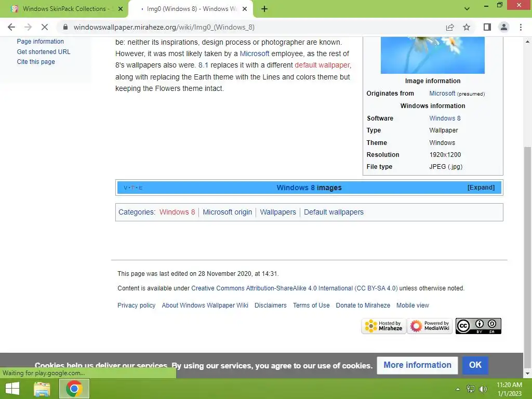Open the Privacy policy link

137,305
